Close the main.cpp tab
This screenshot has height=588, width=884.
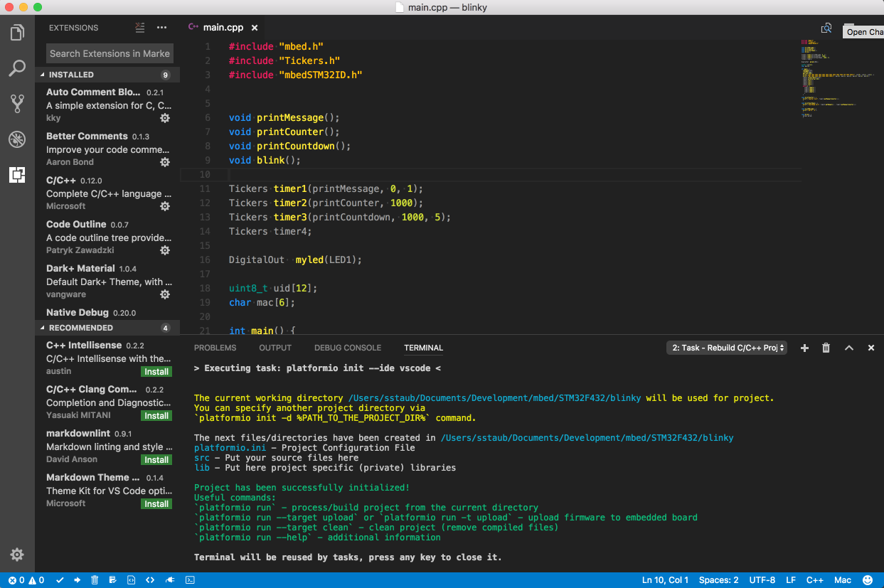click(255, 28)
